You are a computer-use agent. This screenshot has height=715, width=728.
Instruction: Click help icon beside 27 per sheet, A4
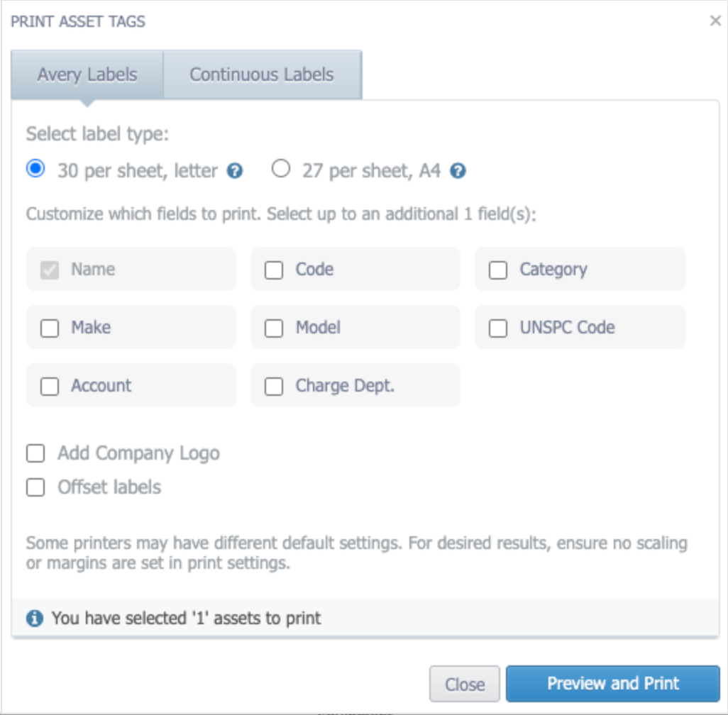[x=458, y=171]
